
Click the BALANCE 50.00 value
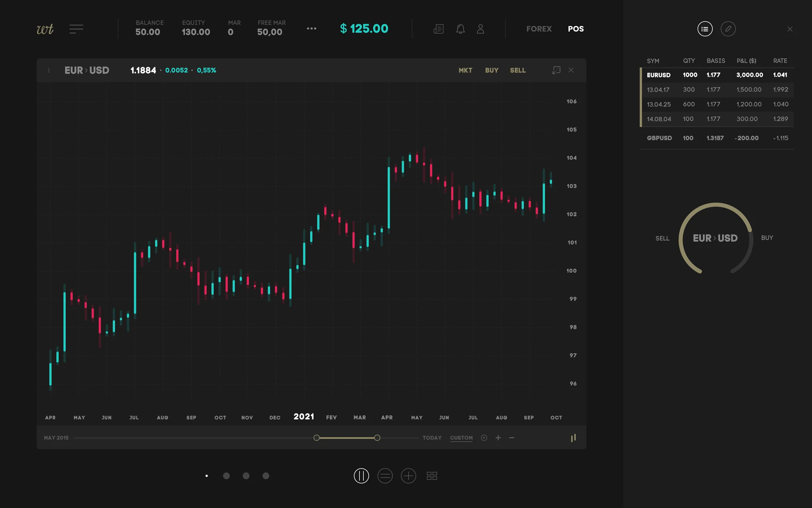point(148,32)
